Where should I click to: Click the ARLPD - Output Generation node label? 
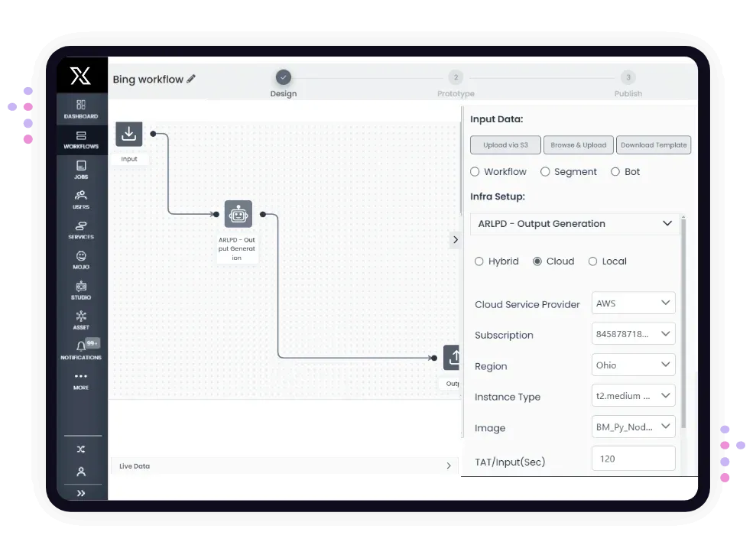236,248
